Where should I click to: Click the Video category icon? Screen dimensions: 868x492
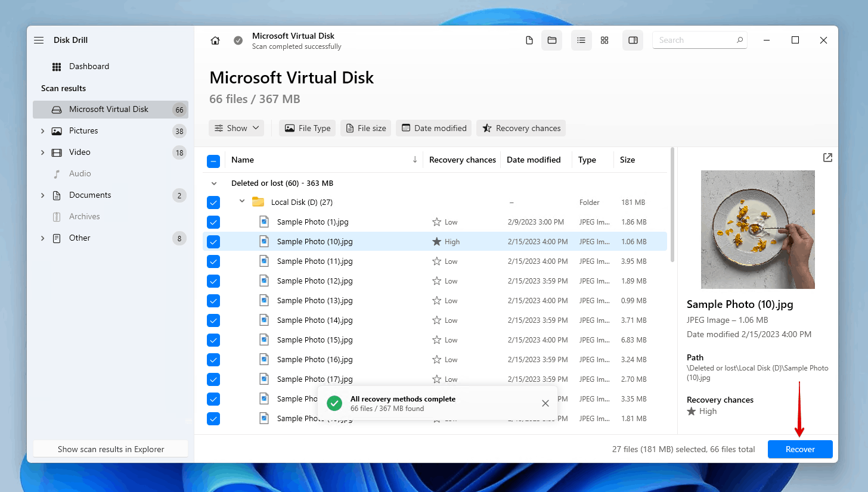pos(57,152)
